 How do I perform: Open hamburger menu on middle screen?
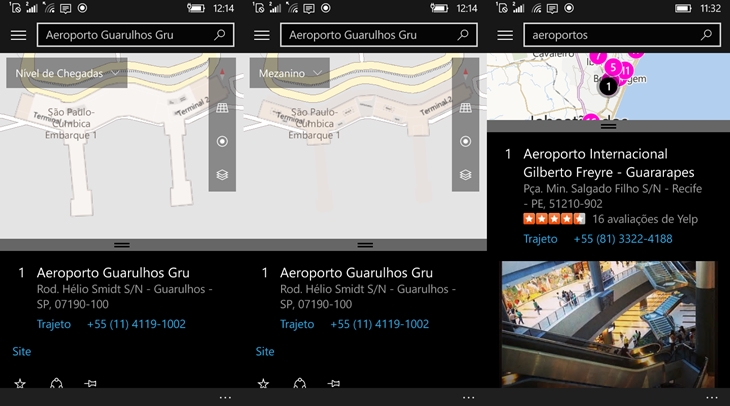262,35
